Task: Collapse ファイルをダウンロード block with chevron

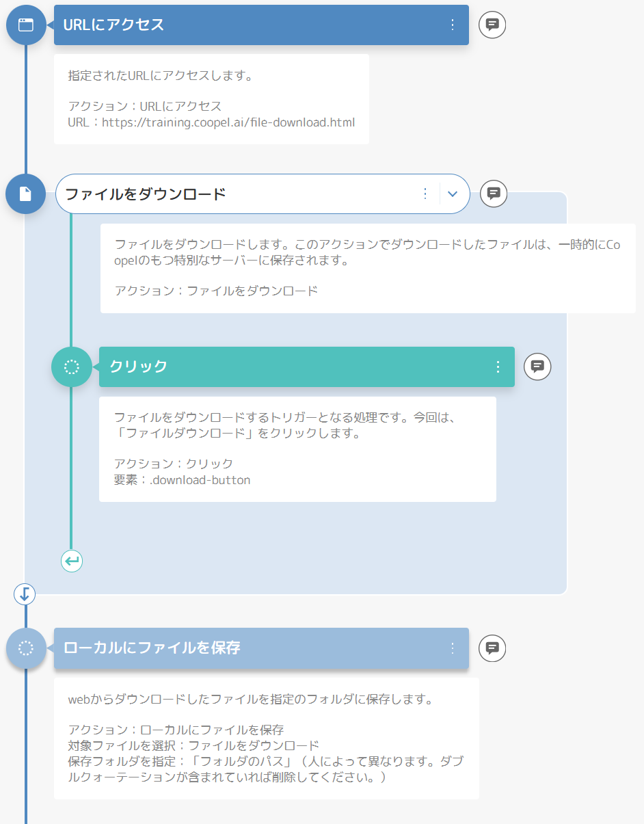Action: 453,194
